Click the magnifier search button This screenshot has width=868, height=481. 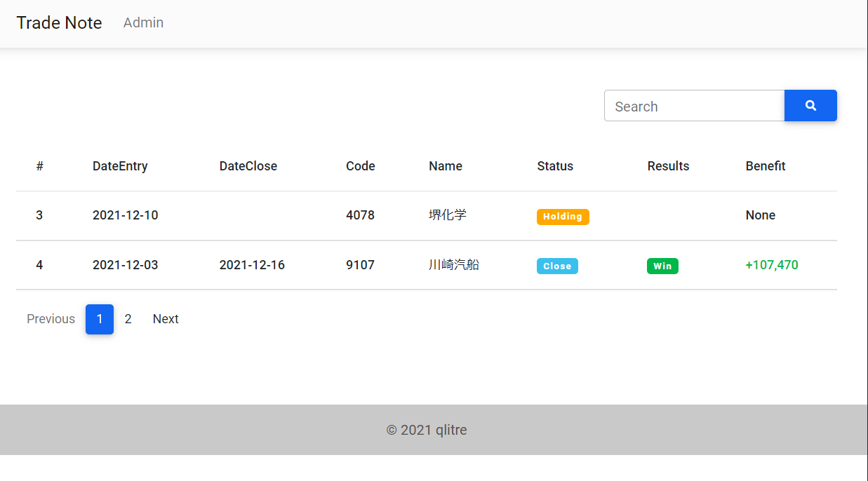click(x=810, y=105)
